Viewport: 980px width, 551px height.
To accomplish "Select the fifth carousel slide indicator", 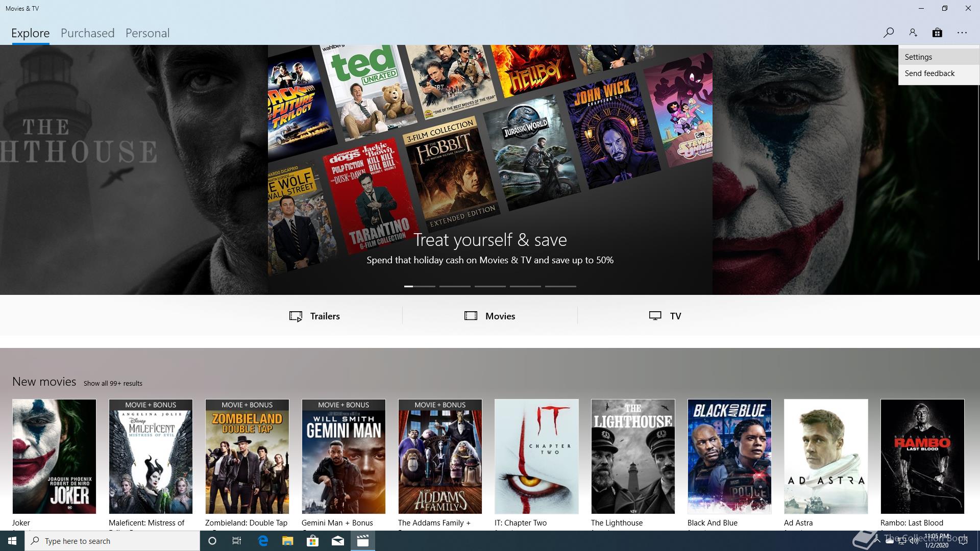I will [x=560, y=286].
